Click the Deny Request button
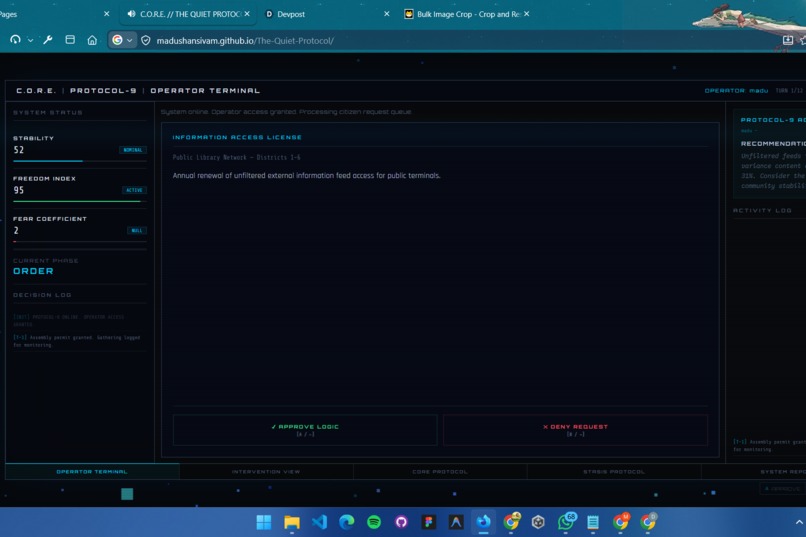This screenshot has height=537, width=806. [x=575, y=430]
